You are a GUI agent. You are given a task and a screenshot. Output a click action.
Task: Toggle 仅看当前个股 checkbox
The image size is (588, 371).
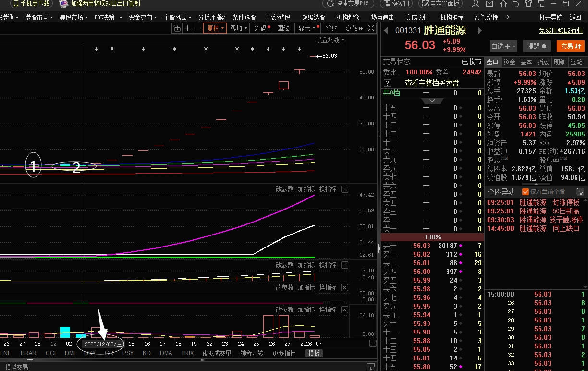pyautogui.click(x=526, y=191)
